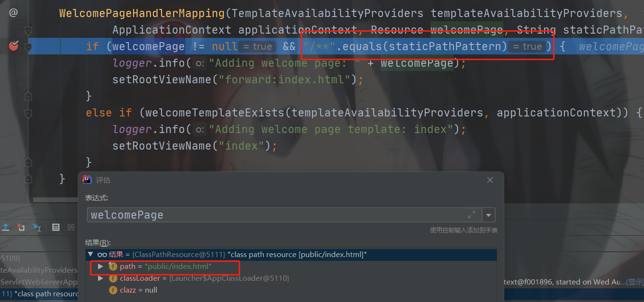This screenshot has width=644, height=302.
Task: Expand the expression field with the diagonal arrows icon
Action: pos(472,215)
